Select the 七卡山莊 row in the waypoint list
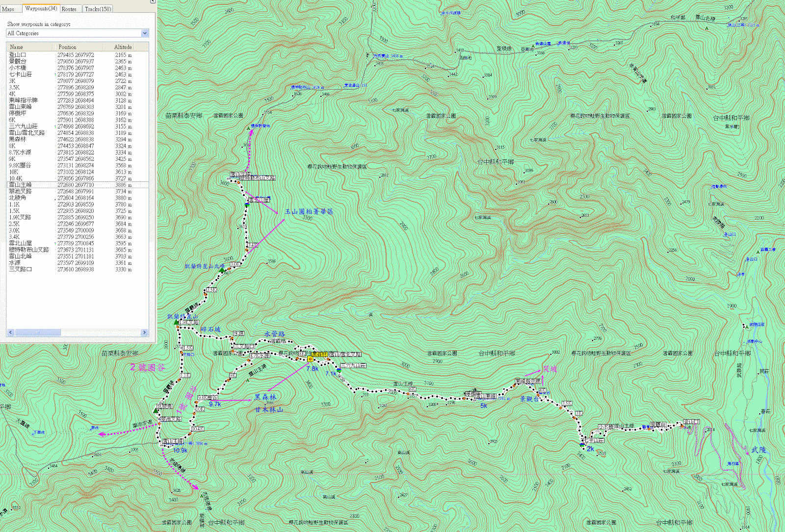785x532 pixels. pyautogui.click(x=78, y=75)
